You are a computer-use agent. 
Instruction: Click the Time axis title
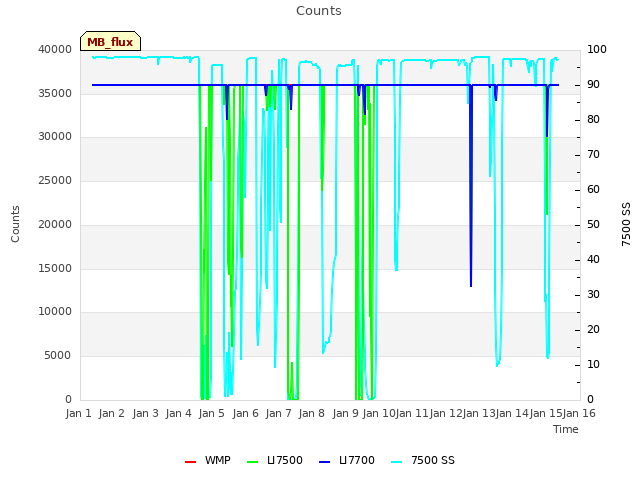point(566,429)
